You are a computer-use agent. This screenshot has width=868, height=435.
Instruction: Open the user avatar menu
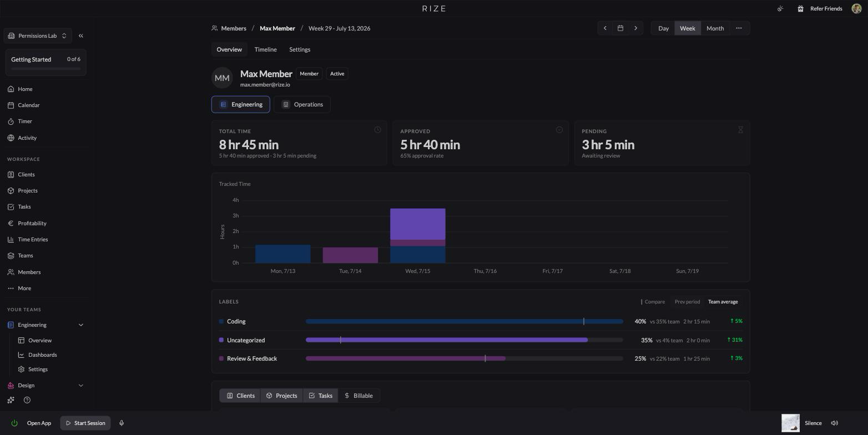[x=856, y=8]
